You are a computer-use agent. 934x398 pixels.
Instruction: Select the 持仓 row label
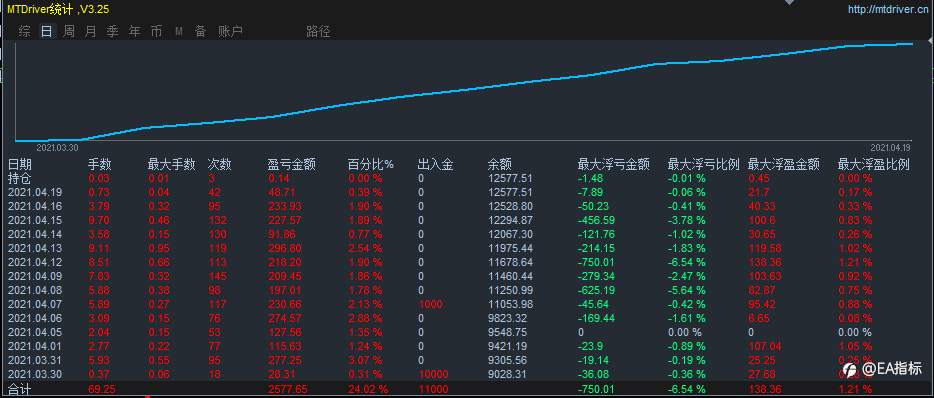[20, 178]
